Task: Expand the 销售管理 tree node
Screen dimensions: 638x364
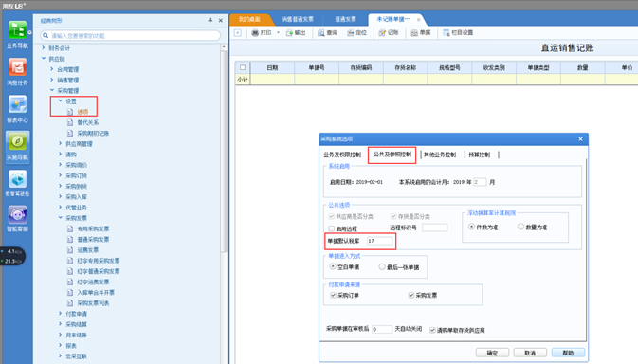Action: pos(52,80)
